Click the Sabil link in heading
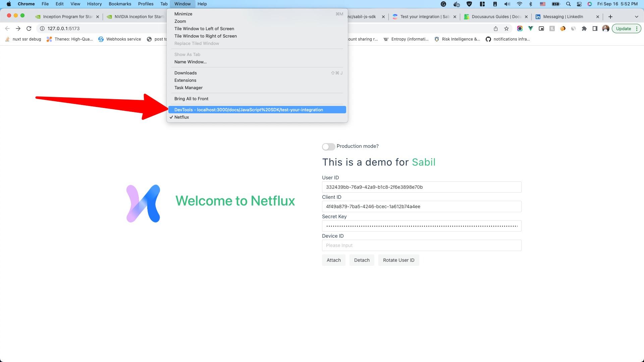 (x=424, y=162)
